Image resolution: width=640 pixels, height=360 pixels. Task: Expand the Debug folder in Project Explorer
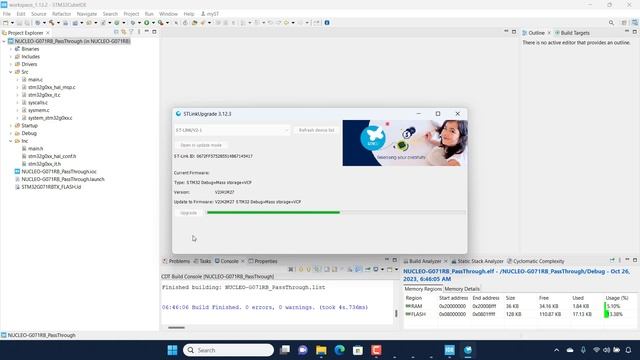tap(11, 133)
